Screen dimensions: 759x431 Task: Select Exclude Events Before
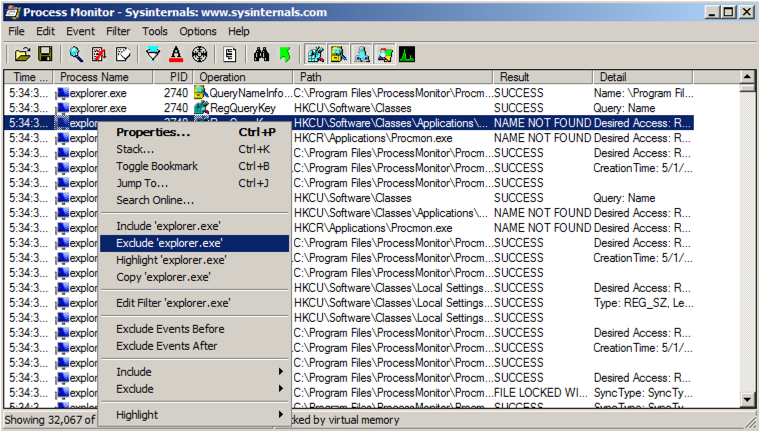[x=195, y=329]
